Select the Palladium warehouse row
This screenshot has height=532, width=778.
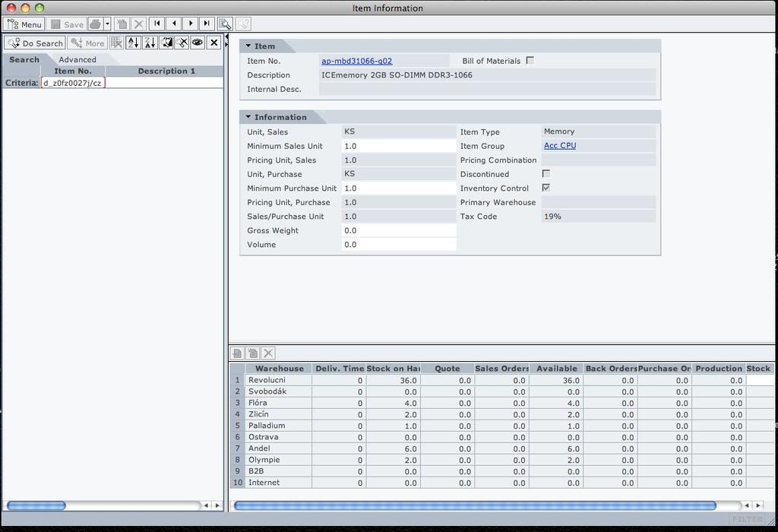coord(501,426)
